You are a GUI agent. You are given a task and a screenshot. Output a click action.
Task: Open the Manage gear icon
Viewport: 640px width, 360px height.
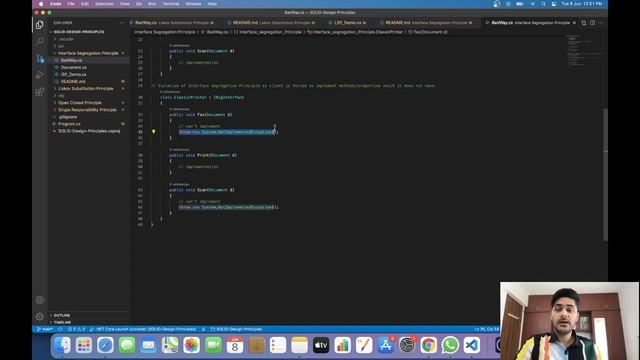(x=40, y=316)
